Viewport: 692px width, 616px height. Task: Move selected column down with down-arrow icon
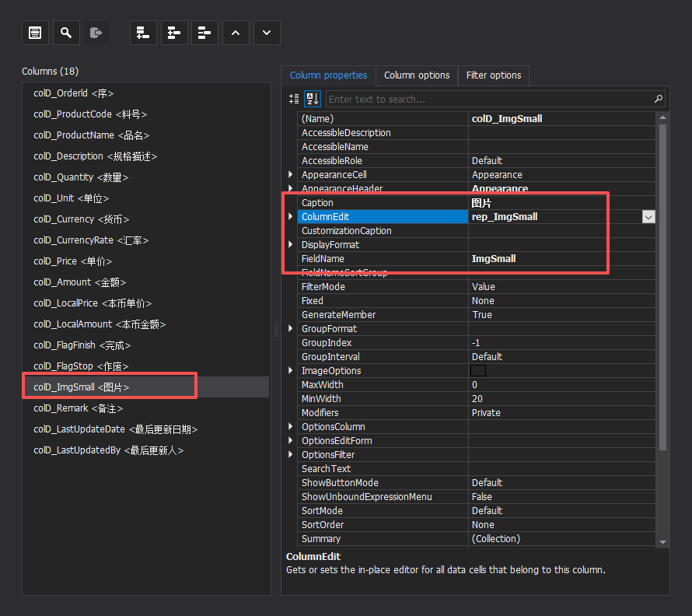click(267, 32)
